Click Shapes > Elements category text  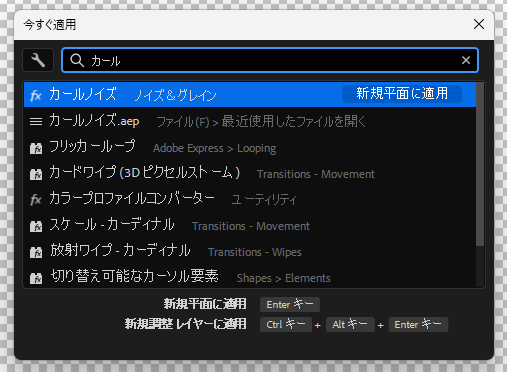[283, 278]
